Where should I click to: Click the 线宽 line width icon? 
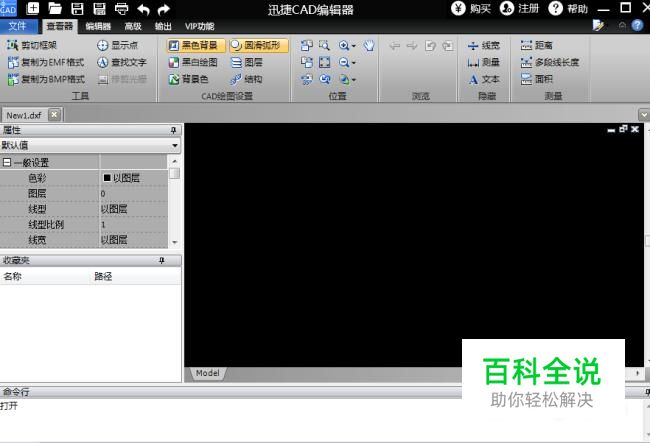point(474,45)
